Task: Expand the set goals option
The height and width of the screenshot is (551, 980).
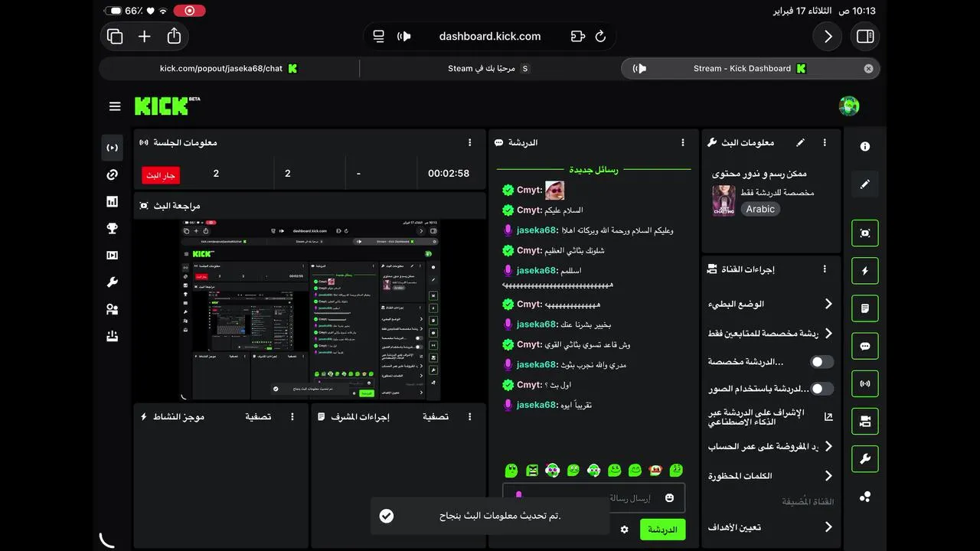Action: (770, 527)
